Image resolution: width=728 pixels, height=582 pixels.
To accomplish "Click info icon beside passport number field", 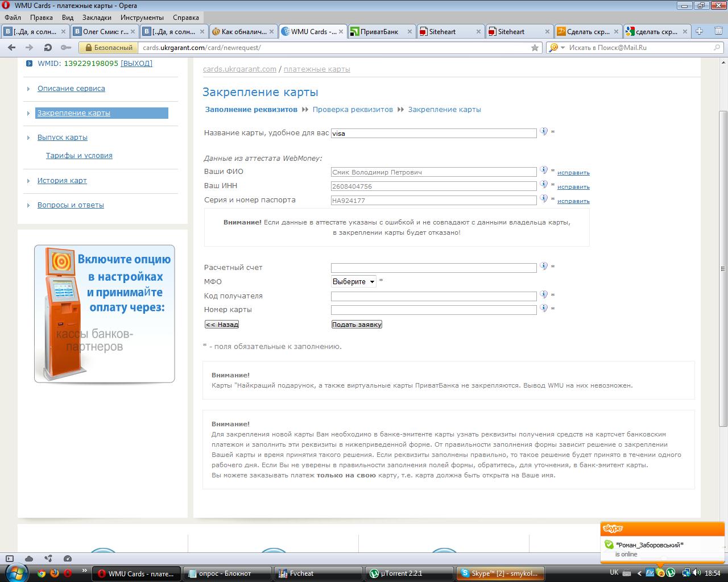I will tap(544, 198).
